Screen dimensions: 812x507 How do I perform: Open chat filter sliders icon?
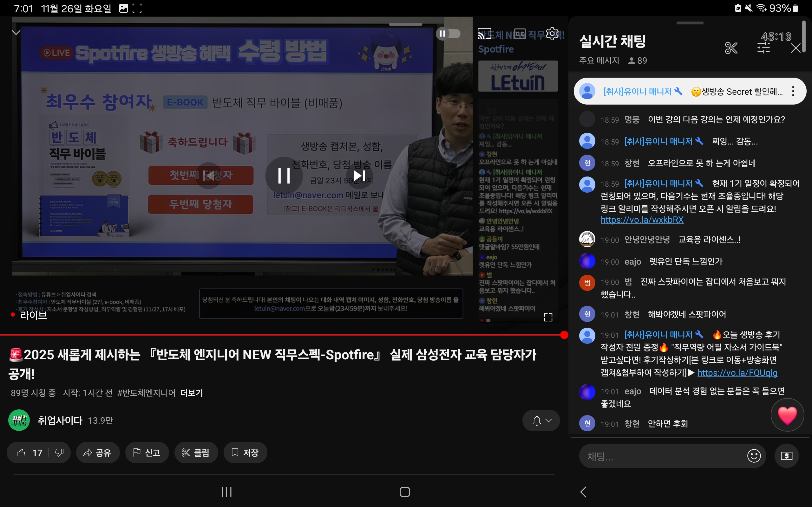pyautogui.click(x=763, y=48)
